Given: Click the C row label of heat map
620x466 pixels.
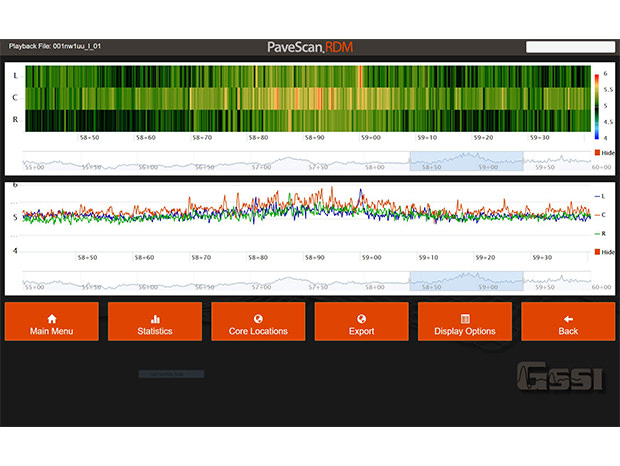Looking at the screenshot, I should 15,97.
